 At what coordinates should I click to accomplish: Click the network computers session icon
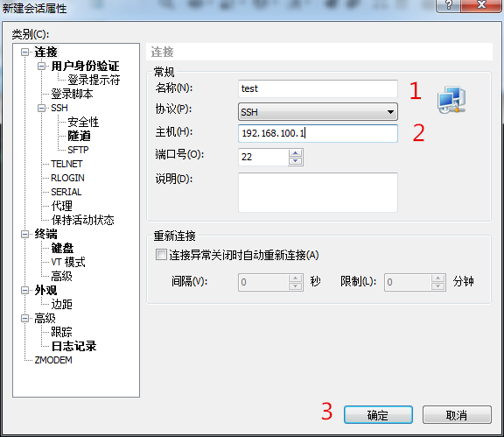click(x=451, y=100)
